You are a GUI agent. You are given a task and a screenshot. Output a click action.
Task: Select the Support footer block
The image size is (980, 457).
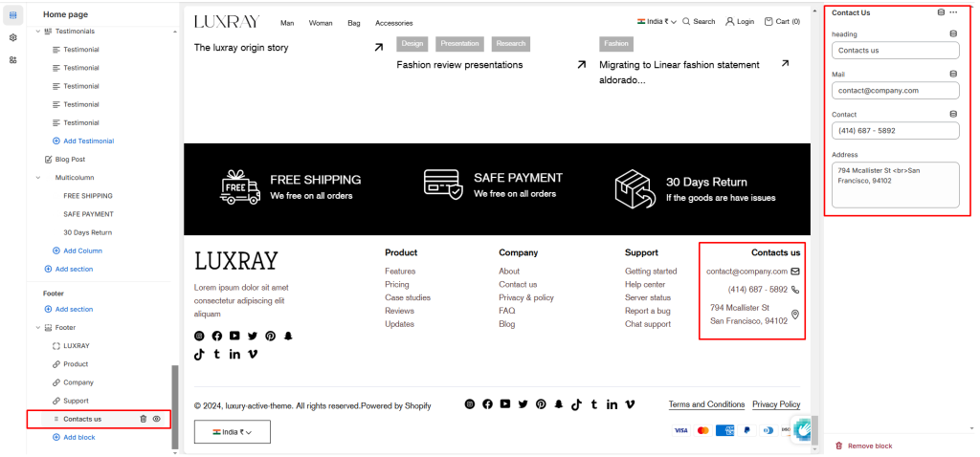(76, 401)
